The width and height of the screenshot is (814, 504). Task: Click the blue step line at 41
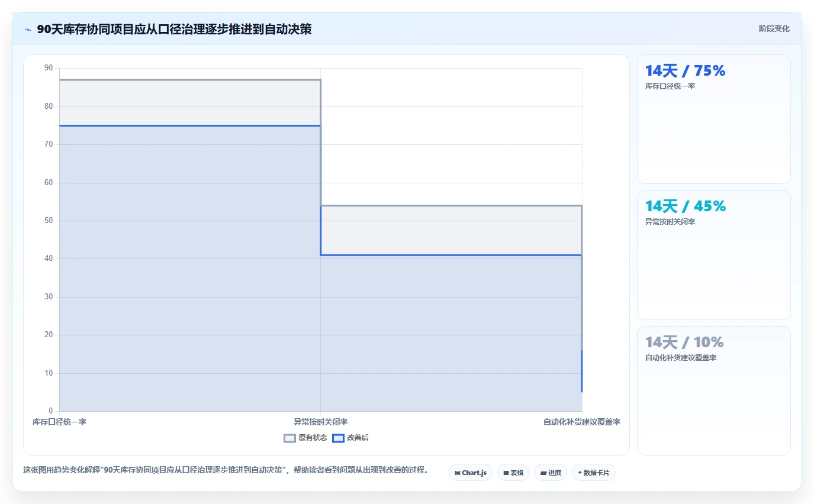click(x=451, y=255)
